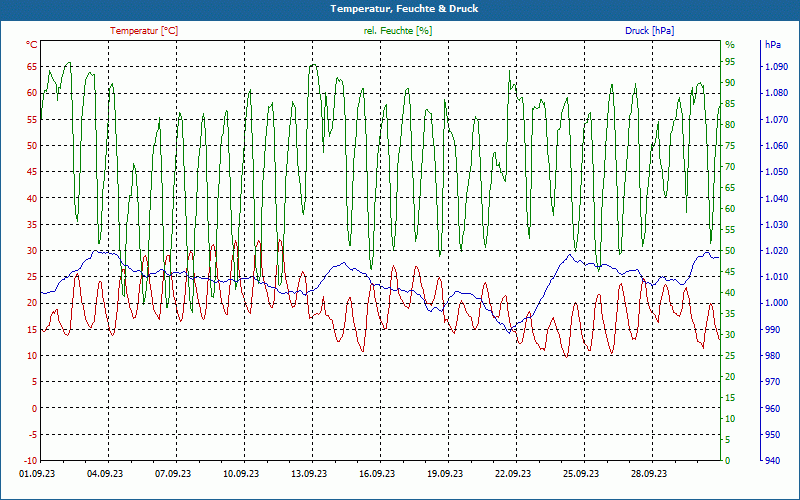Screen dimensions: 800x500
Task: Pick the date label "19.09.23"
Action: 445,473
